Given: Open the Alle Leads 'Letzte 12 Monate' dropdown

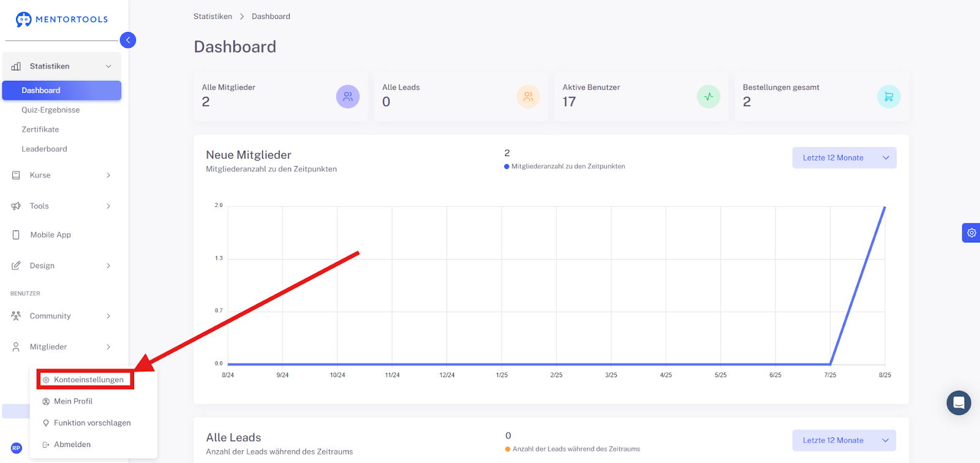Looking at the screenshot, I should pyautogui.click(x=844, y=440).
